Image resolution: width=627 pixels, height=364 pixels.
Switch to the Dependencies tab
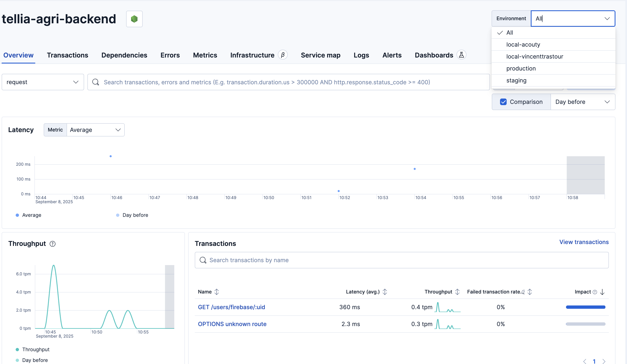coord(124,55)
